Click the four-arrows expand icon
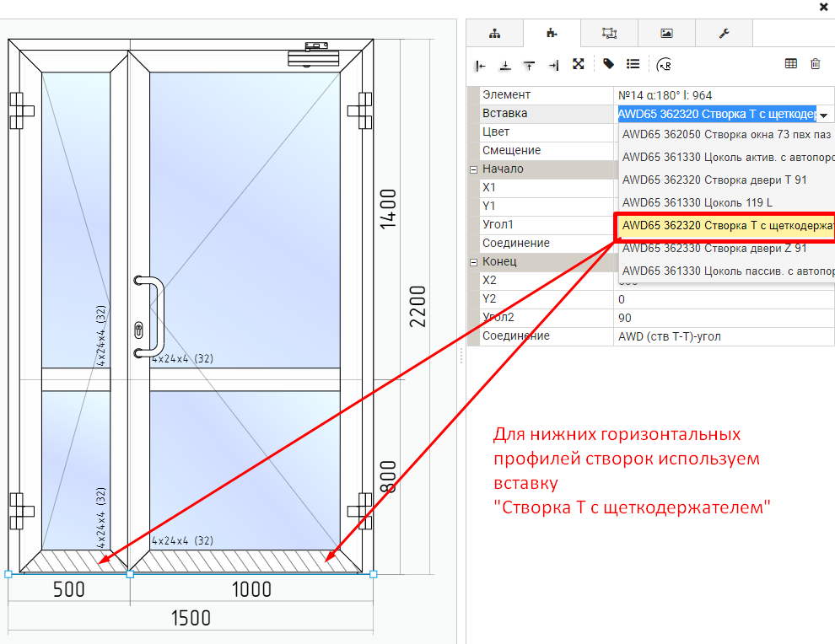The width and height of the screenshot is (835, 644). pyautogui.click(x=579, y=64)
